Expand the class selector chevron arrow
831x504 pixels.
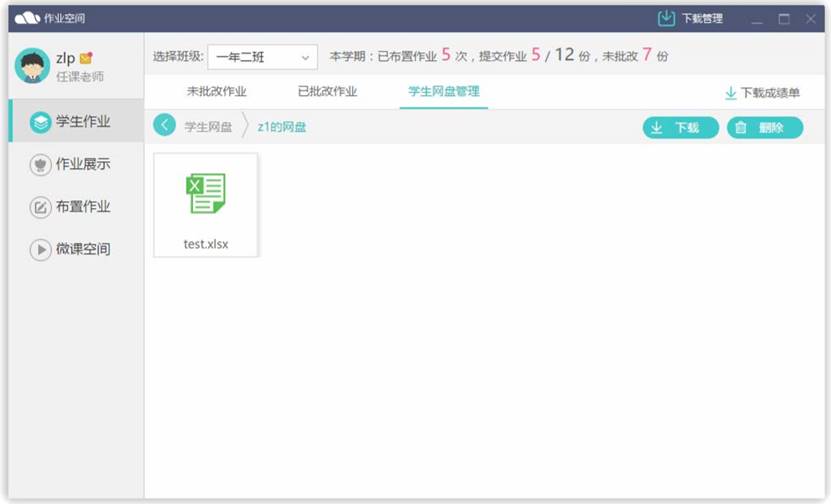tap(305, 57)
